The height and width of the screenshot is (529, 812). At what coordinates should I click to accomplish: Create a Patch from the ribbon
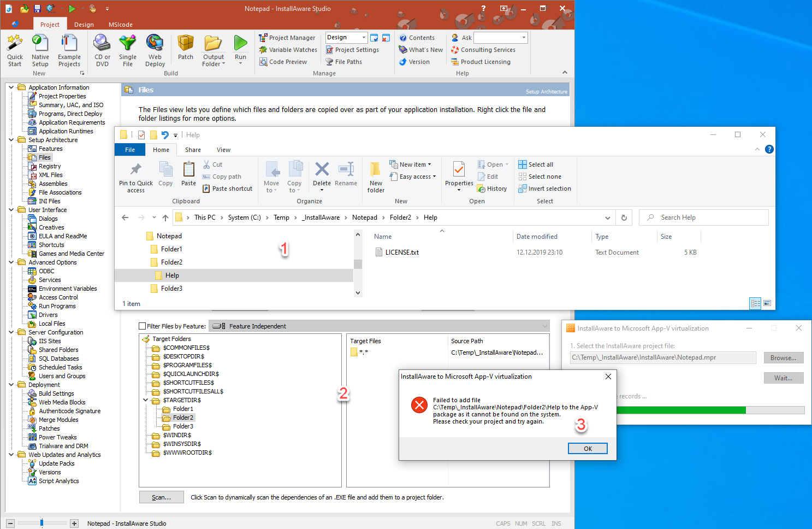tap(186, 48)
